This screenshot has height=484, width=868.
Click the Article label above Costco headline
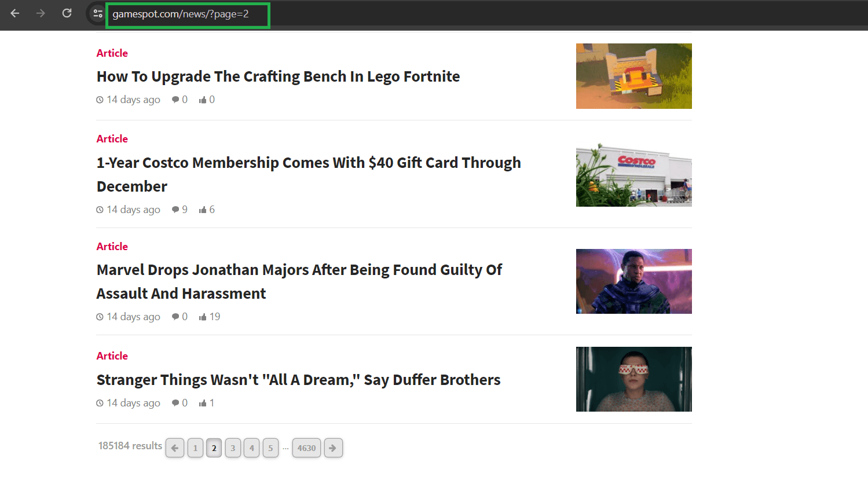click(x=112, y=139)
